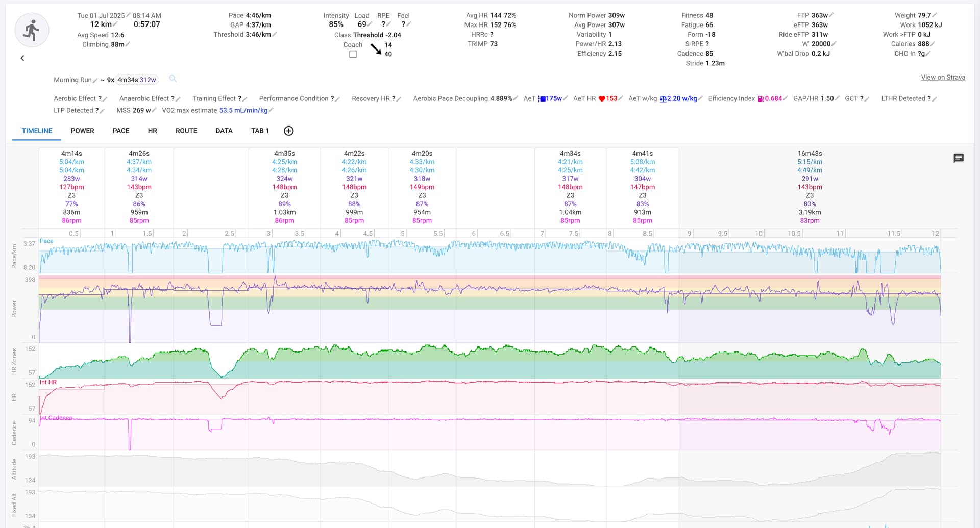The height and width of the screenshot is (528, 980).
Task: Collapse the header with the left chevron
Action: pos(22,58)
